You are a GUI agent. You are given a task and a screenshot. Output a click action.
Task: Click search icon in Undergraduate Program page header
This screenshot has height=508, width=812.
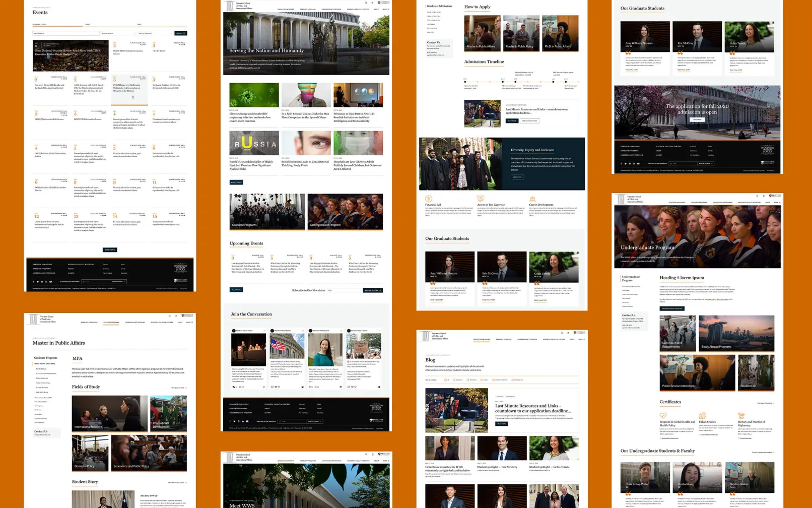coord(757,196)
